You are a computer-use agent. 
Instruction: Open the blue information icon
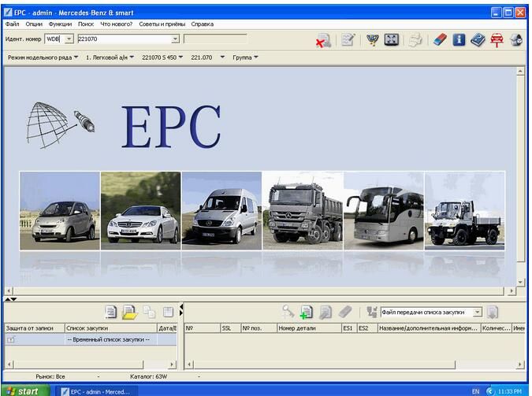coord(459,39)
